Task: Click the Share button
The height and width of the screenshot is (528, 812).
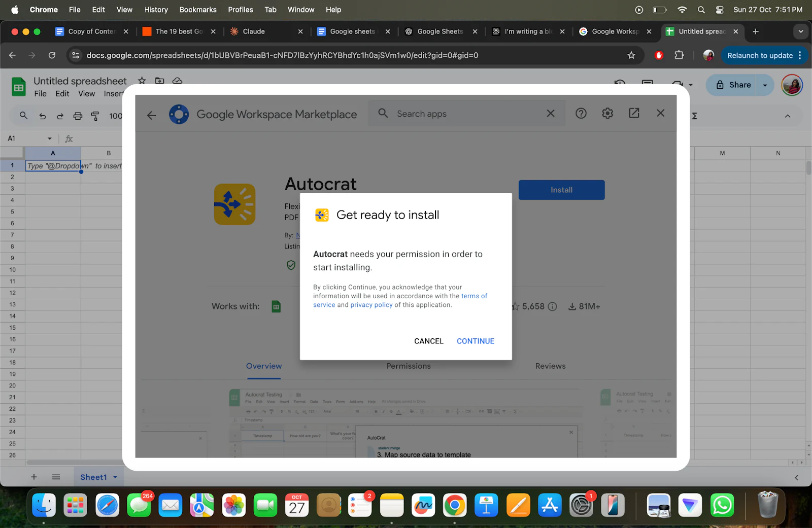Action: [733, 85]
